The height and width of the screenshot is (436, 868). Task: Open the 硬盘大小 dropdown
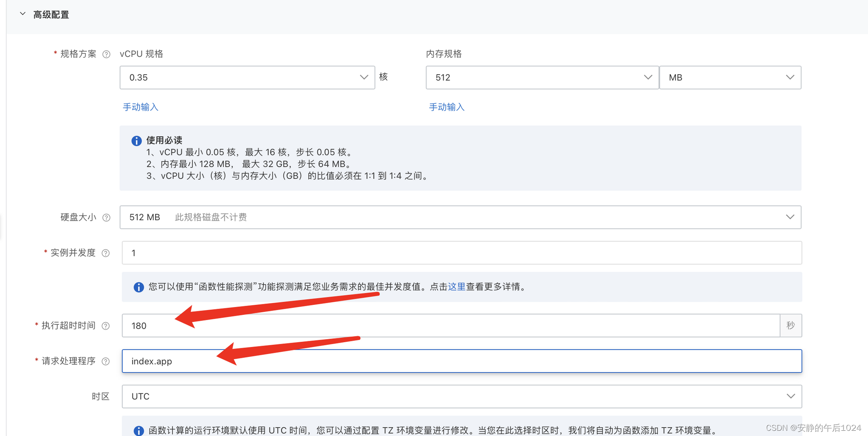pyautogui.click(x=790, y=217)
